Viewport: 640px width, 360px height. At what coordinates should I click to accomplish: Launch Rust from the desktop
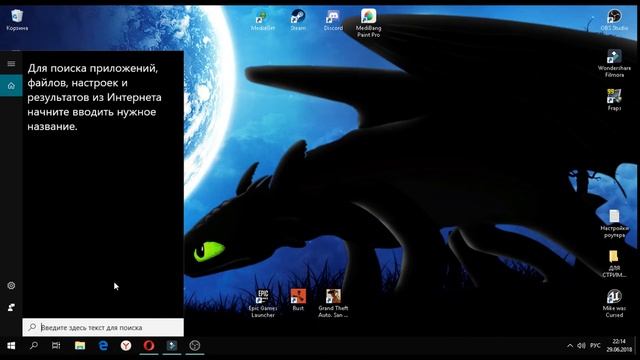click(298, 300)
